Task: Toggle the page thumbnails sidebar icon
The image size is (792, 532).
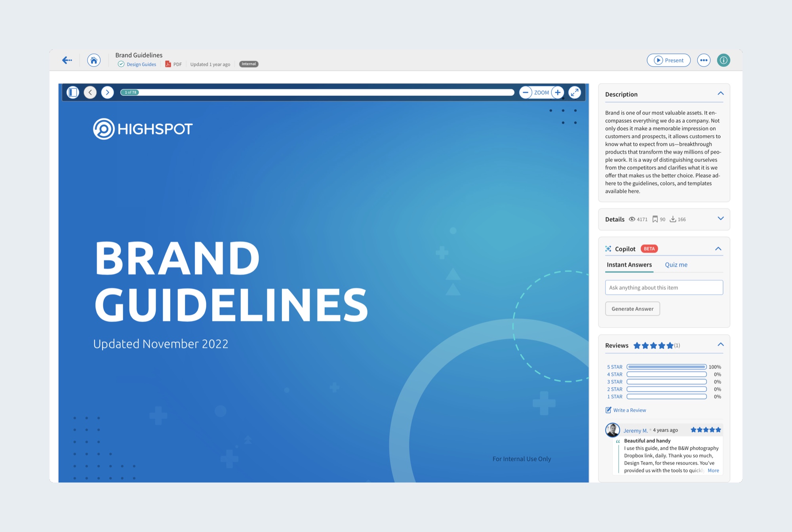Action: click(x=73, y=92)
